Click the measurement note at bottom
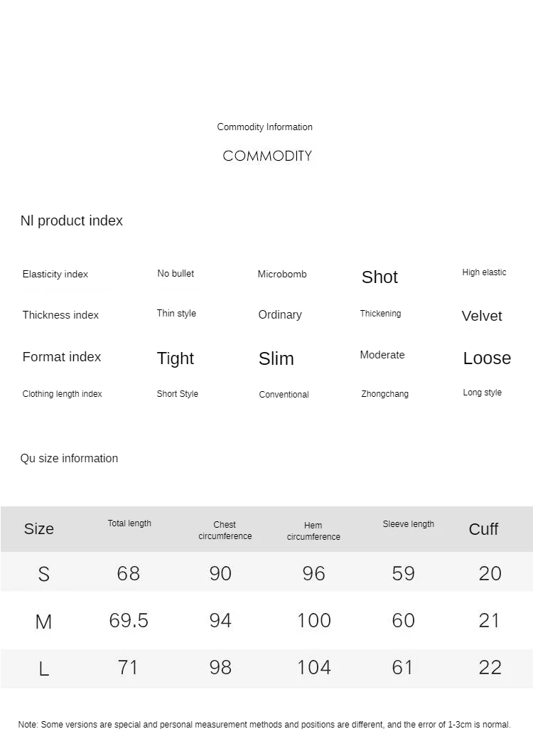Image resolution: width=533 pixels, height=756 pixels. [x=264, y=724]
